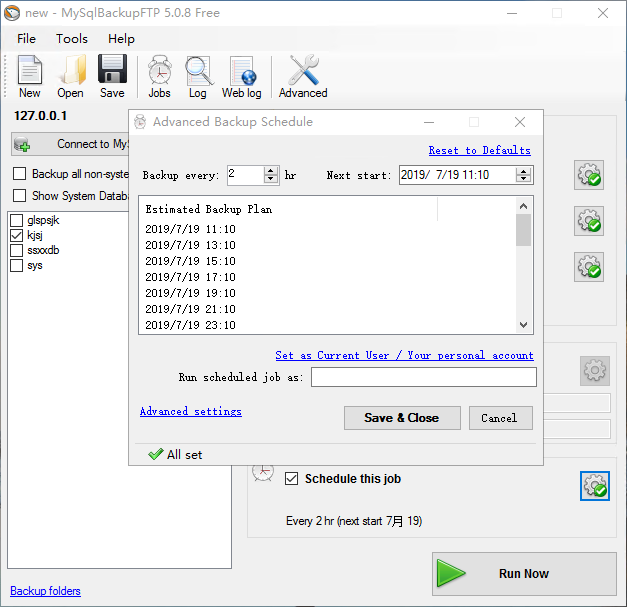Viewport: 627px width, 607px height.
Task: Save the job with the floppy disk icon
Action: click(x=112, y=69)
